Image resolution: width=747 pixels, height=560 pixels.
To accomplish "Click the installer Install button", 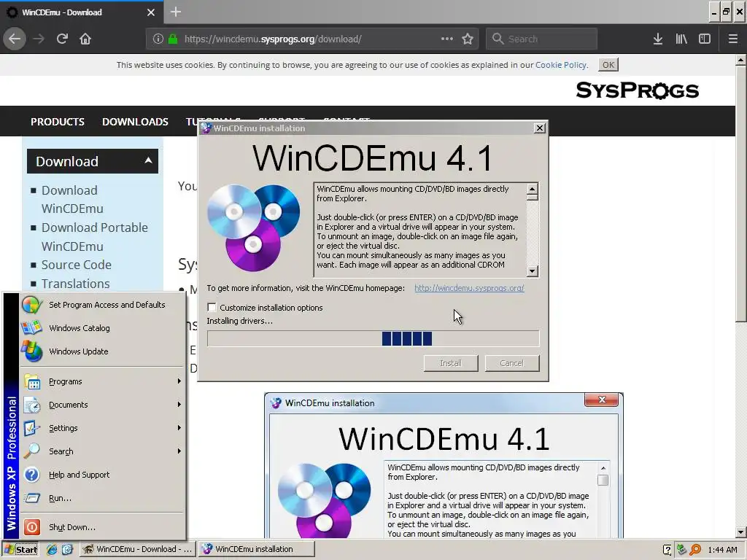I will (x=451, y=363).
